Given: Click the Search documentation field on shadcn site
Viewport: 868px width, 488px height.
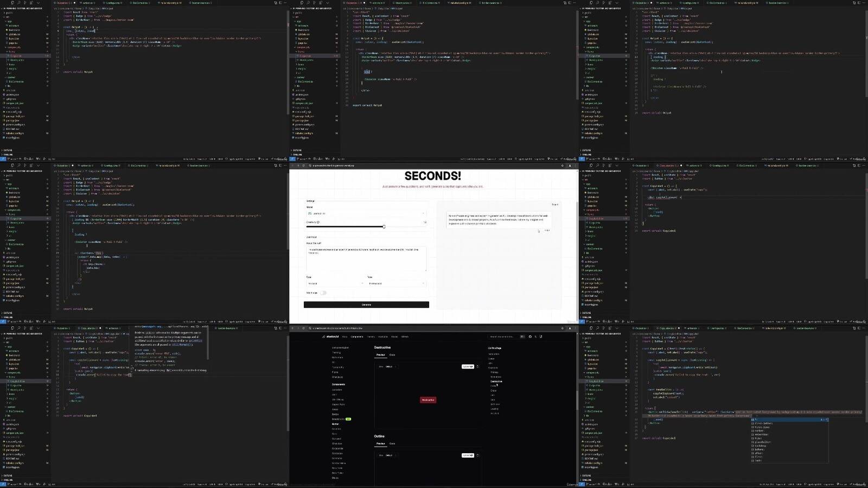Looking at the screenshot, I should point(507,337).
